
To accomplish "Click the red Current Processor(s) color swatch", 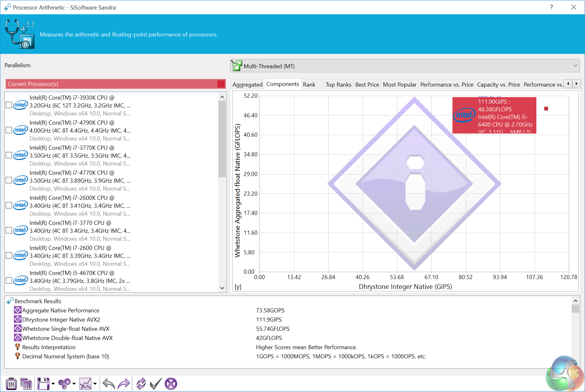I will click(221, 84).
